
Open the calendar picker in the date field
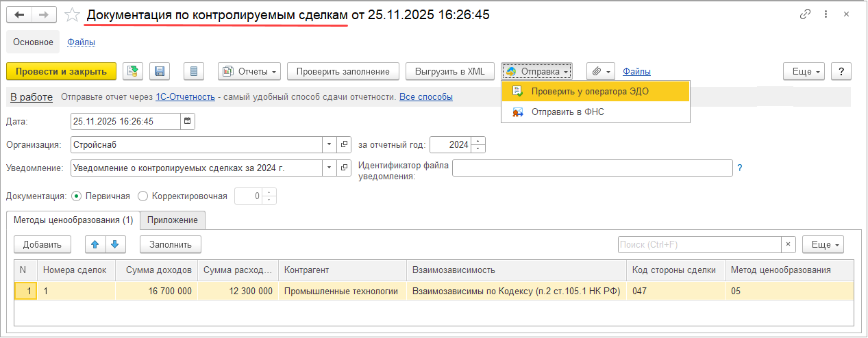click(188, 122)
